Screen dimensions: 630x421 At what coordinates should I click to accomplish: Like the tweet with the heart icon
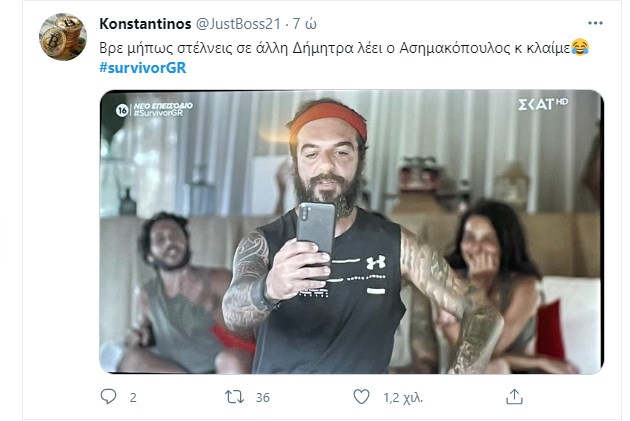pyautogui.click(x=361, y=397)
